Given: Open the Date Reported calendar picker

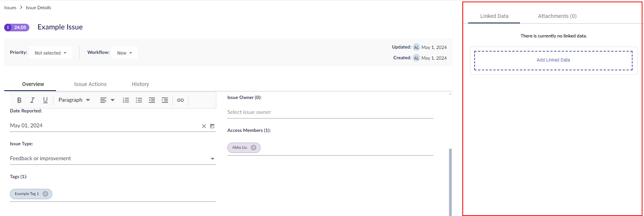Looking at the screenshot, I should (x=212, y=126).
